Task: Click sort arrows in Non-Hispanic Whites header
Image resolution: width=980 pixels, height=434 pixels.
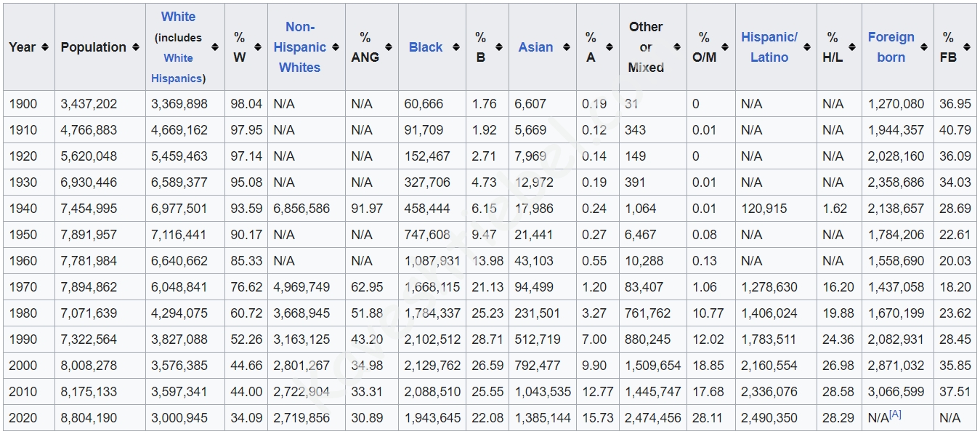Action: [336, 47]
